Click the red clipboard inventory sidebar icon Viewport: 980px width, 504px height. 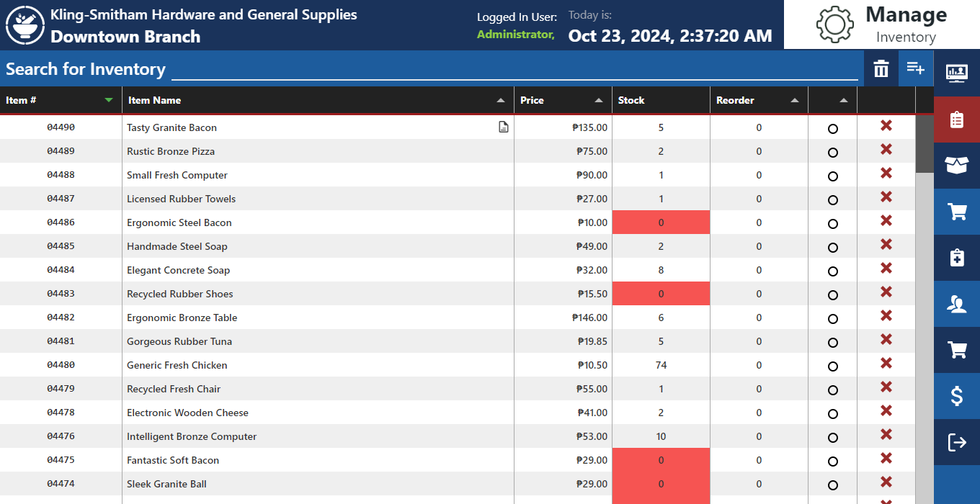tap(956, 120)
